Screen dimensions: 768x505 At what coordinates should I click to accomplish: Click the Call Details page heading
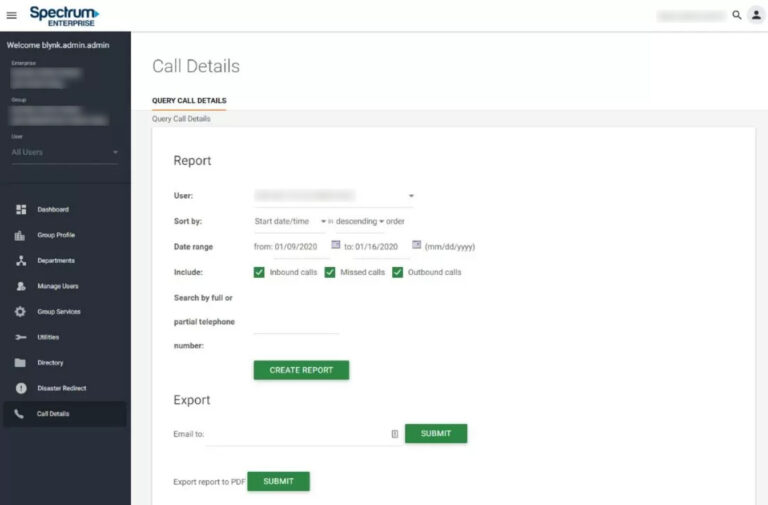196,66
